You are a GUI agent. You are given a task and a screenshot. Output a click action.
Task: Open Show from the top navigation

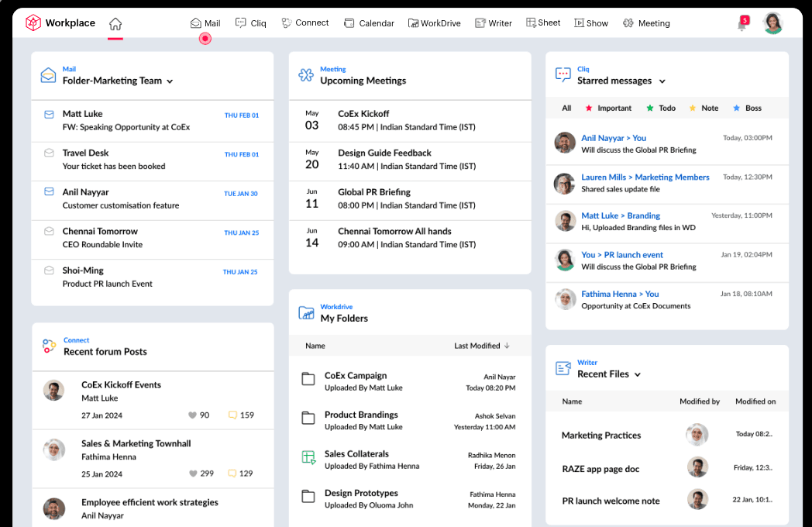[591, 23]
